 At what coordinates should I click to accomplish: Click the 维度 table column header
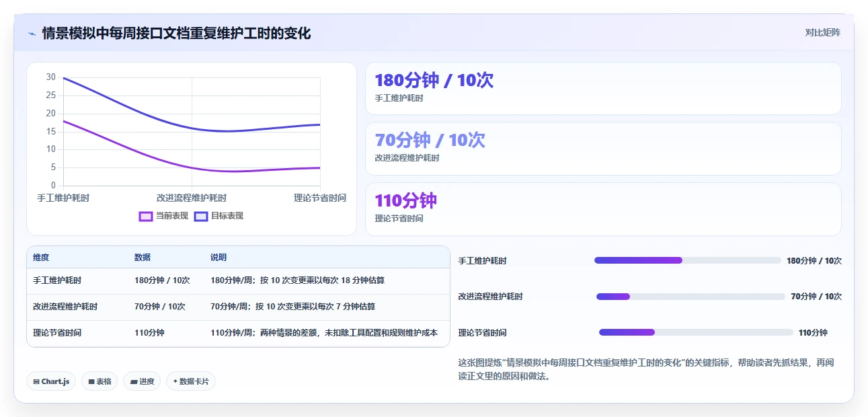(x=41, y=258)
